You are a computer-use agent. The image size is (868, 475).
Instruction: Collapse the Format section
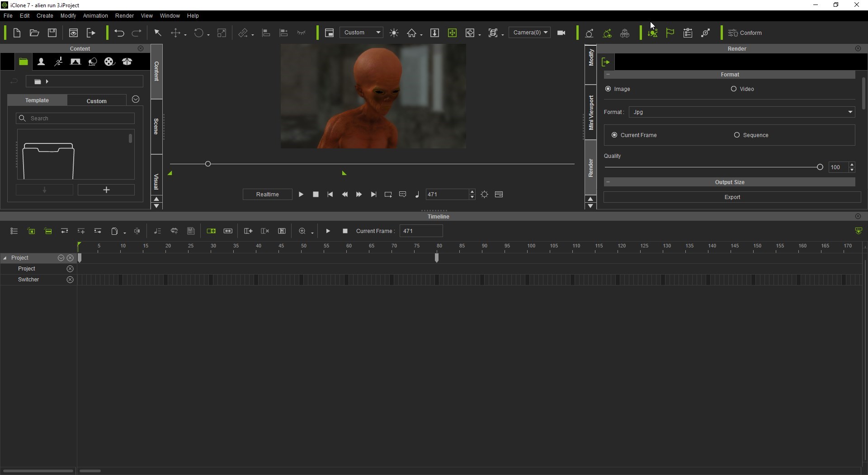[608, 75]
